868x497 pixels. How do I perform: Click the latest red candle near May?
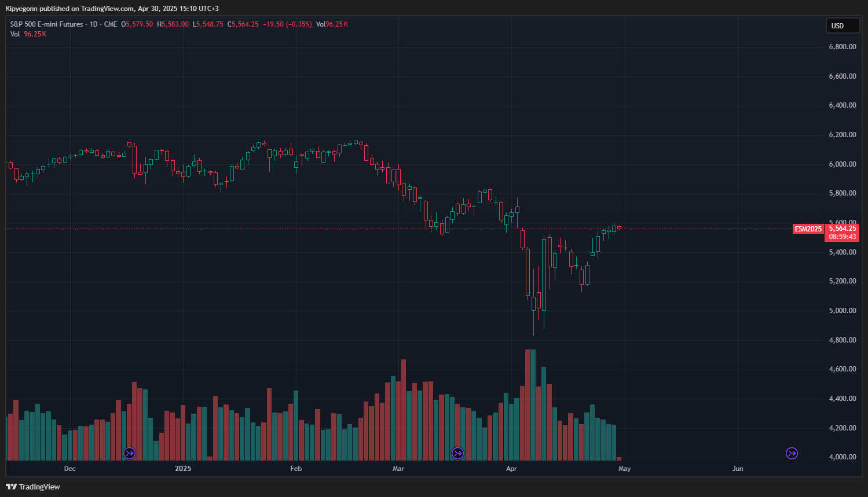coord(619,227)
